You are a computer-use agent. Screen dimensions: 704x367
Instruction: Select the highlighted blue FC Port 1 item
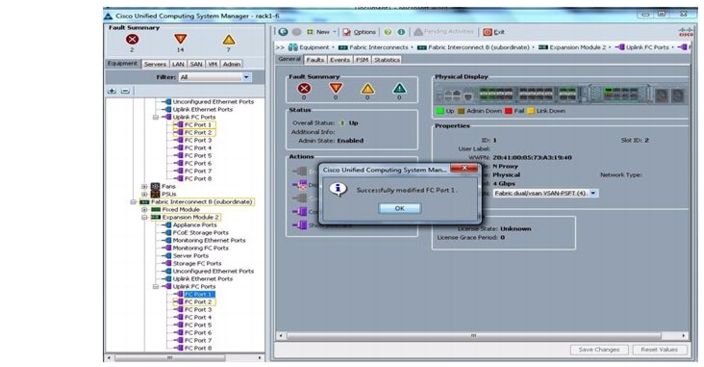coord(198,294)
